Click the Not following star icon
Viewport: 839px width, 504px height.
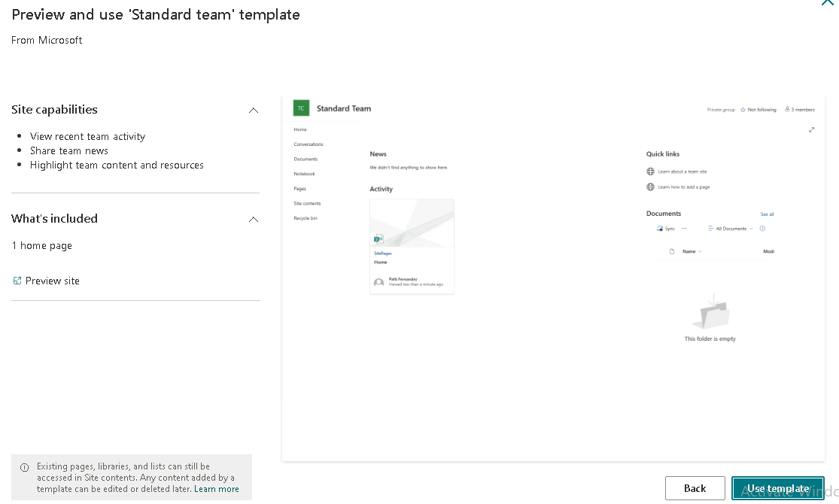click(743, 110)
